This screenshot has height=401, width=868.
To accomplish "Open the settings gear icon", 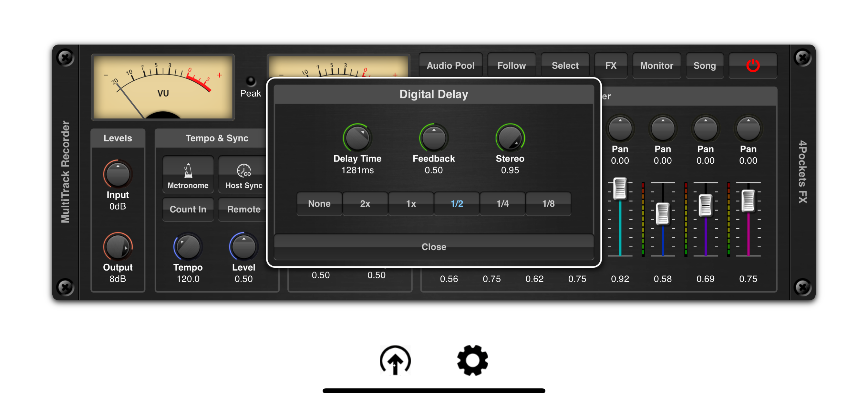I will pos(472,360).
